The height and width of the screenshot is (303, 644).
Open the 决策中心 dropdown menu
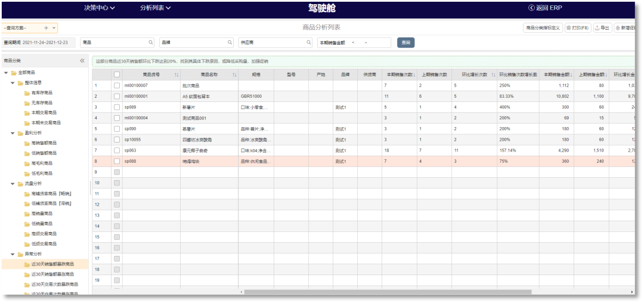[99, 8]
